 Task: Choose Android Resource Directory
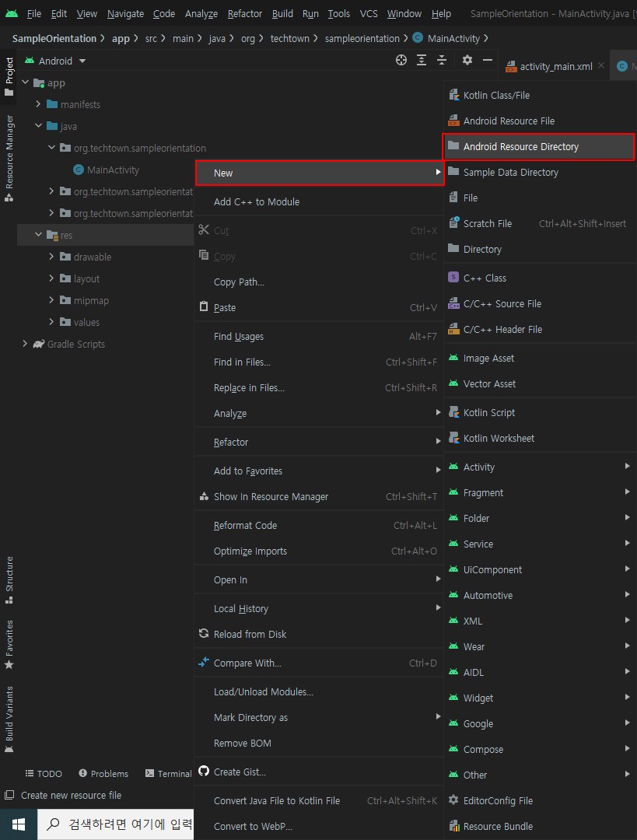pos(539,147)
